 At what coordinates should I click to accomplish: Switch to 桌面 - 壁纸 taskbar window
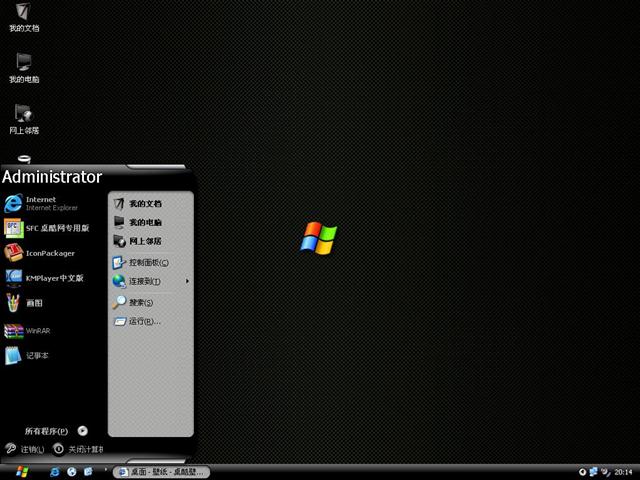(x=162, y=472)
